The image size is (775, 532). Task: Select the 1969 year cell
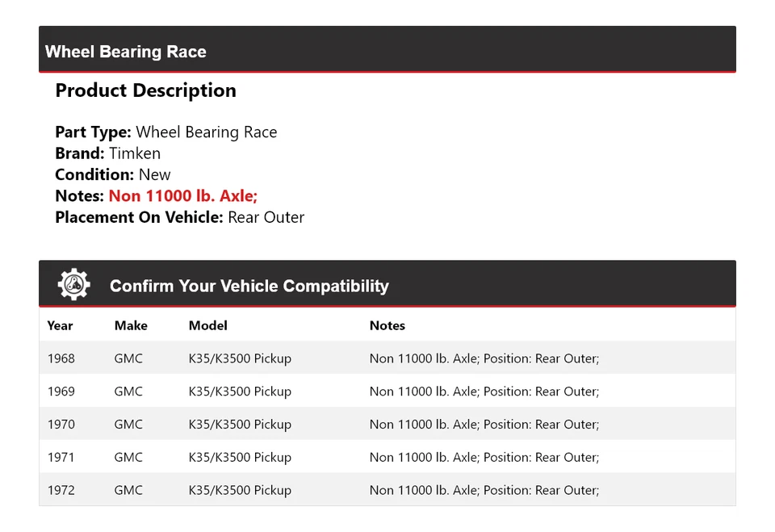[x=61, y=392]
